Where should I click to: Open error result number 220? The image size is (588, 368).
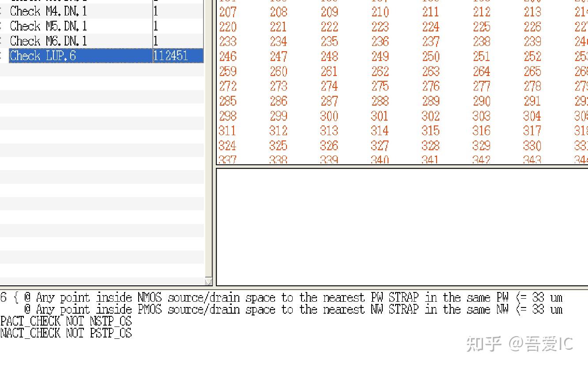[228, 27]
